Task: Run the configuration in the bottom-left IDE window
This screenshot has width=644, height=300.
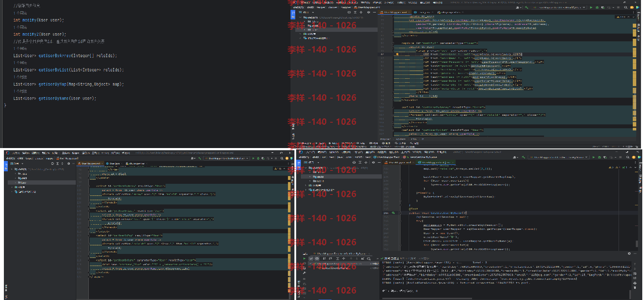Action: 253,158
